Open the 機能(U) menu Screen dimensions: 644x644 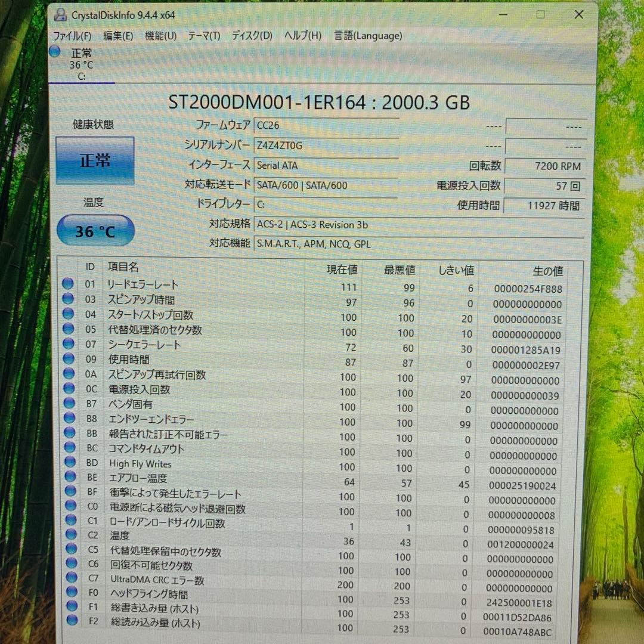tap(157, 36)
